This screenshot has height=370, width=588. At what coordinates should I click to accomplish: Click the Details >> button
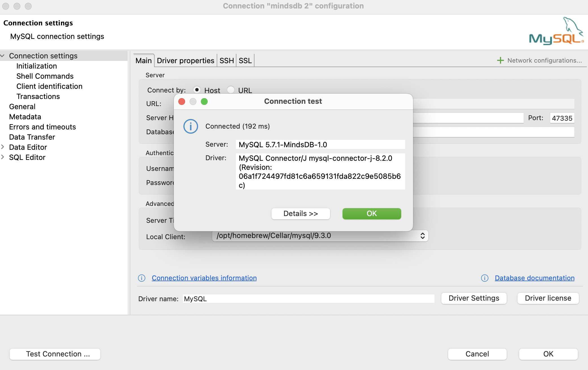[300, 213]
